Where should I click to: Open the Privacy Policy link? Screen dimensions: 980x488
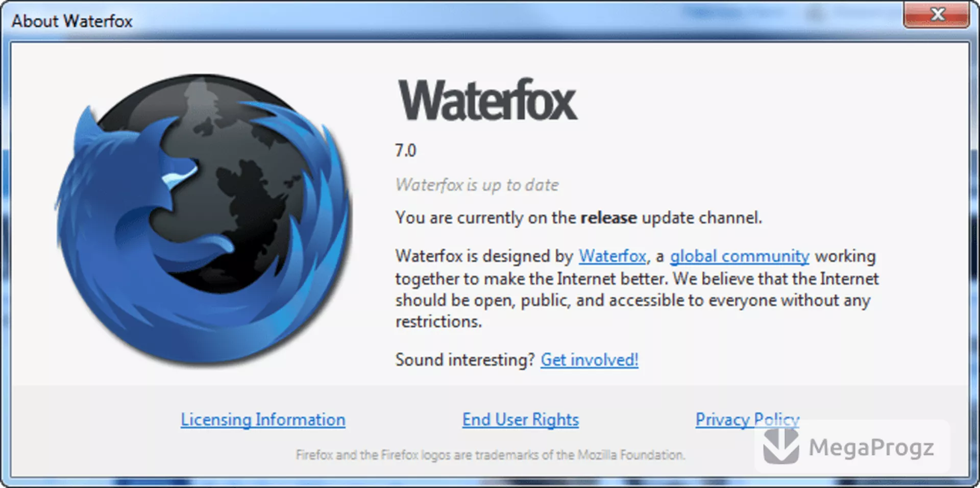coord(747,420)
